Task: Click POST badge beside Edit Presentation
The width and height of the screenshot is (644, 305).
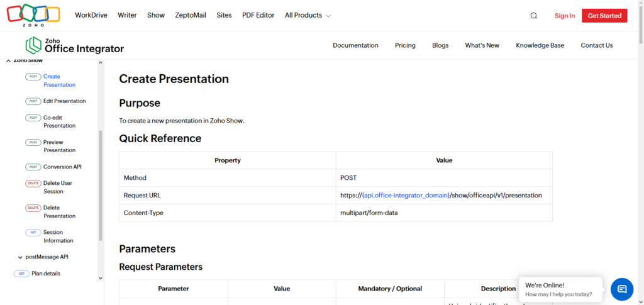Action: tap(33, 101)
